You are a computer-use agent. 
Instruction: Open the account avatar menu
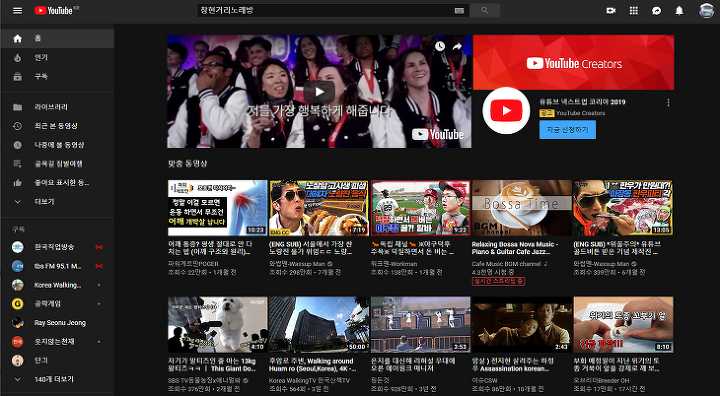click(x=706, y=10)
